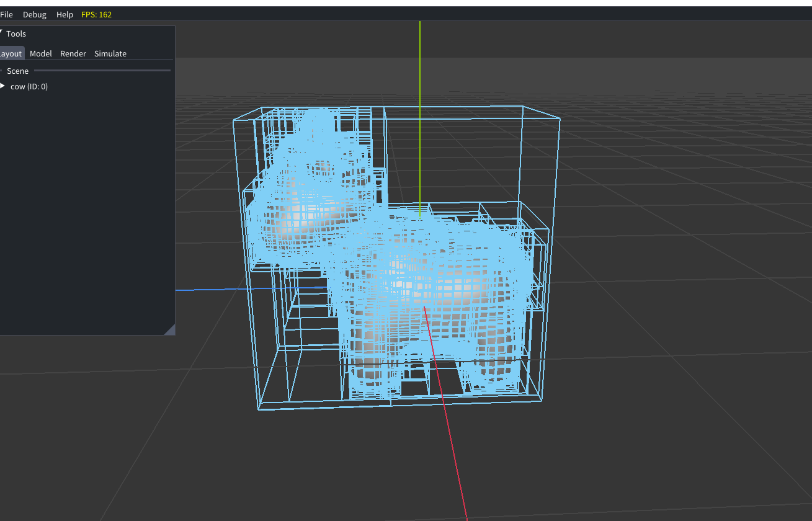Image resolution: width=812 pixels, height=521 pixels.
Task: Click the cow's torso in the viewport
Action: pos(434,279)
